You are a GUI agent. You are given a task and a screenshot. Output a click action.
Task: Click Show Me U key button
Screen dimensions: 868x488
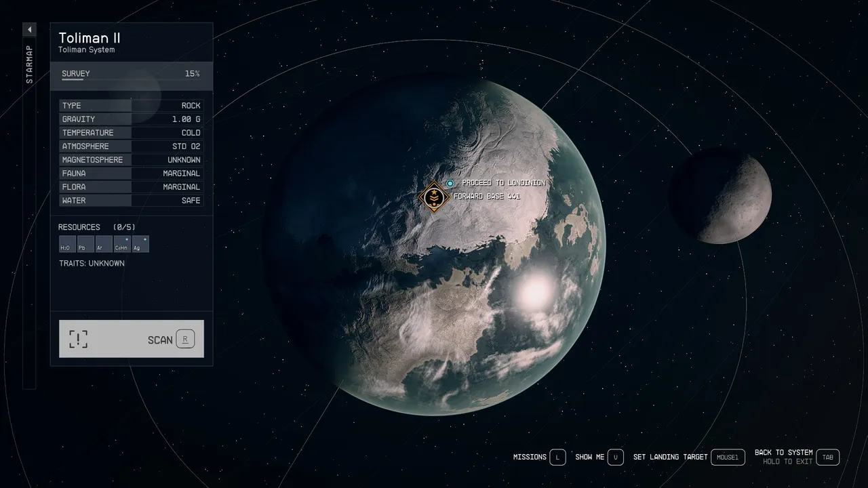615,457
